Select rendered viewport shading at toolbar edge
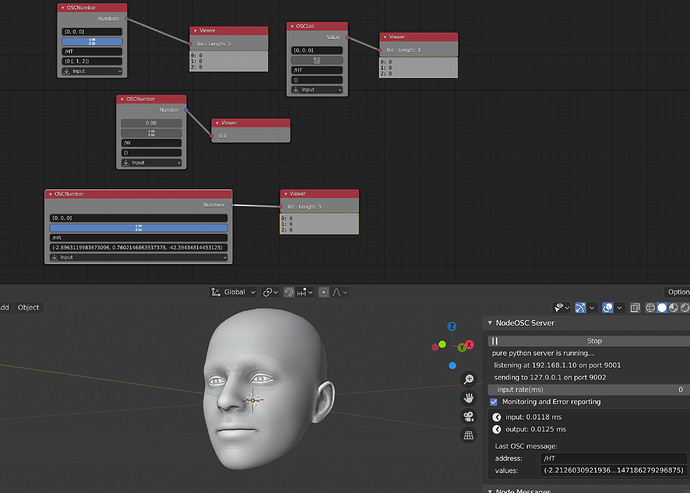Viewport: 690px width, 493px height. coord(685,308)
